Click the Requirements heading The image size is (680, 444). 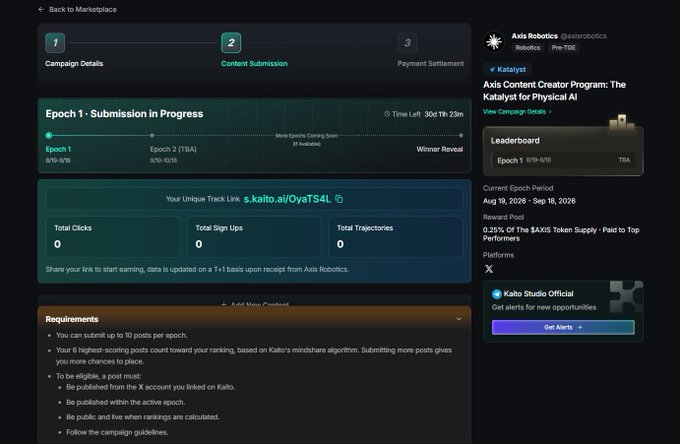tap(72, 319)
